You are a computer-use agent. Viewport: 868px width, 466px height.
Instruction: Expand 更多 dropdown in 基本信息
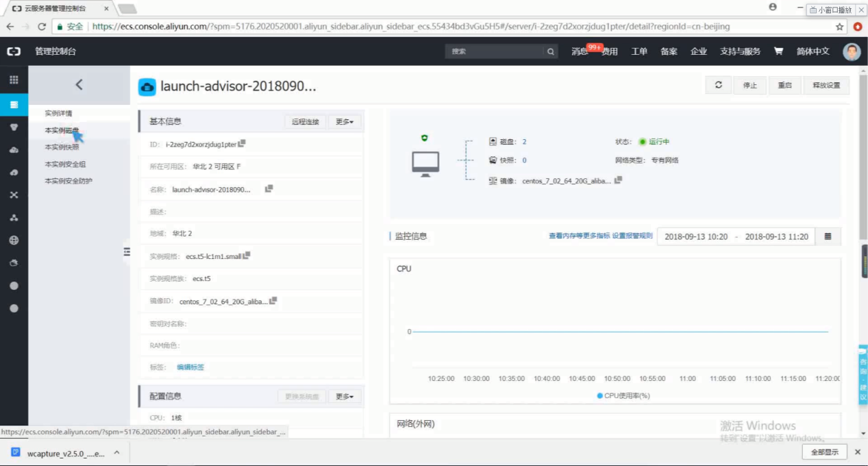click(x=345, y=122)
